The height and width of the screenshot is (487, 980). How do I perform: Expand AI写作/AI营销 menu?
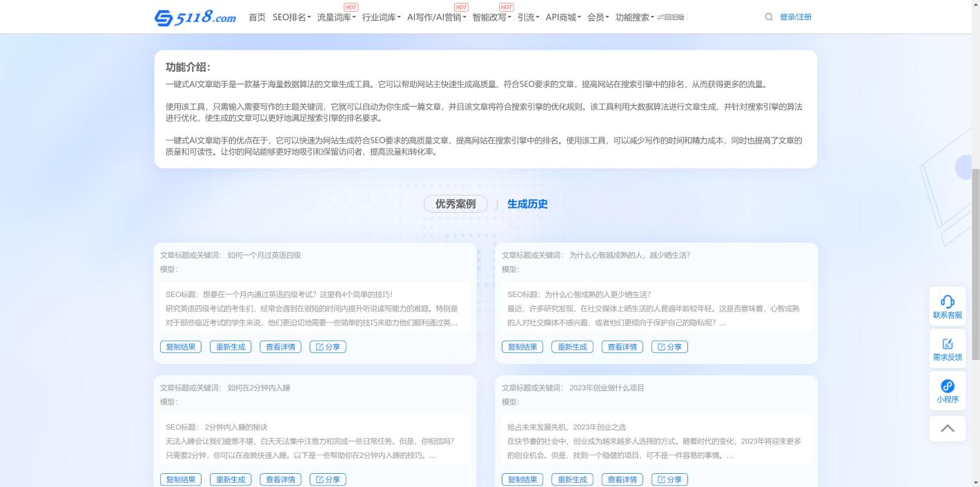tap(437, 17)
